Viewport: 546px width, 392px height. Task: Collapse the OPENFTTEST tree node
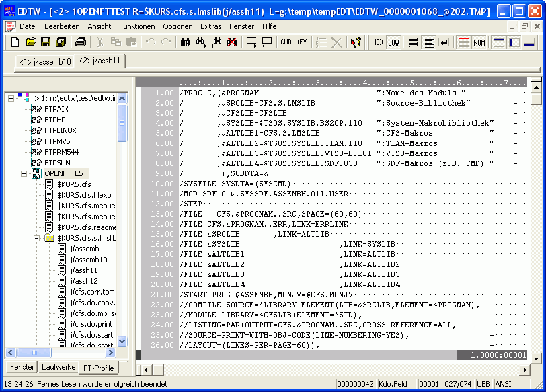pos(24,173)
